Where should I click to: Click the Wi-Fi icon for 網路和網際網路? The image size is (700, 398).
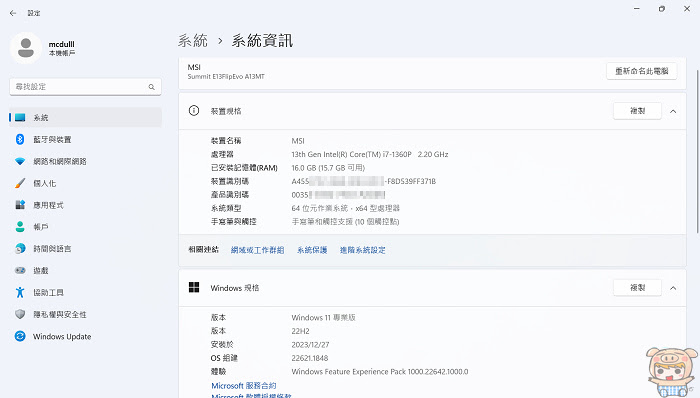point(20,161)
